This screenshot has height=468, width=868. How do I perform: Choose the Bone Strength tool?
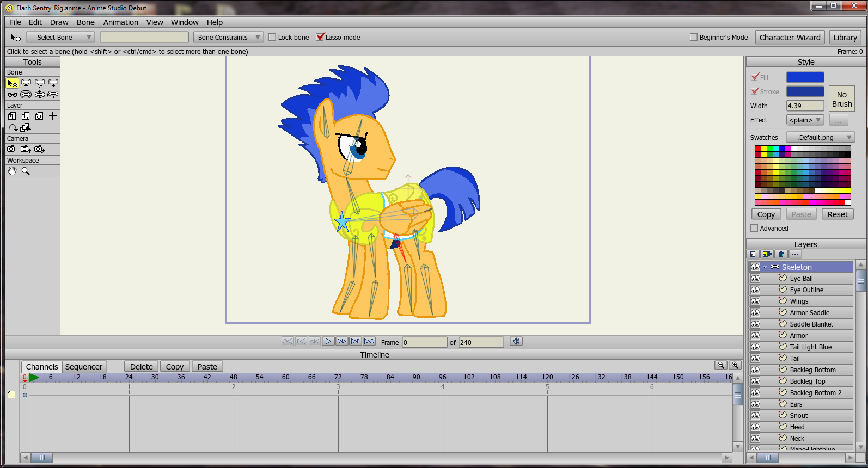(x=26, y=95)
